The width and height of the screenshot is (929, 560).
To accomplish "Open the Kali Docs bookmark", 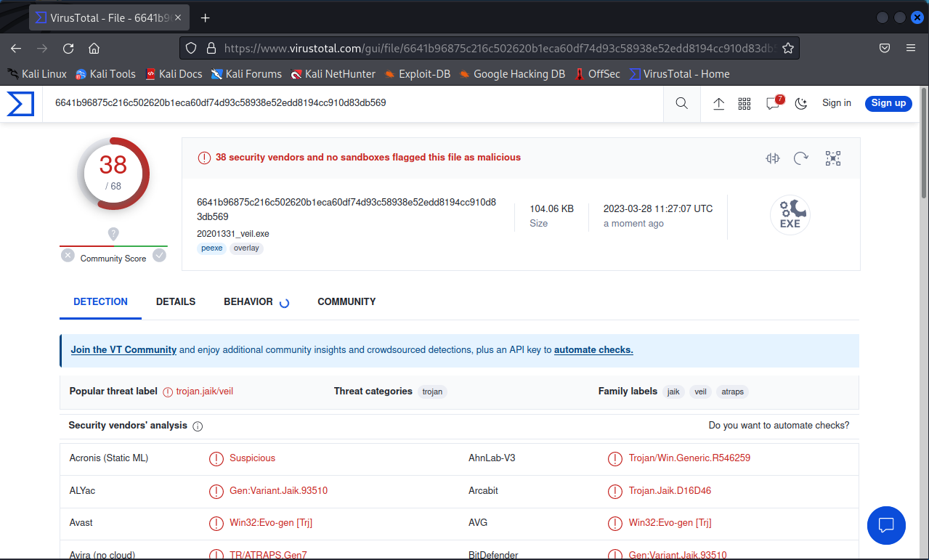I will point(173,74).
